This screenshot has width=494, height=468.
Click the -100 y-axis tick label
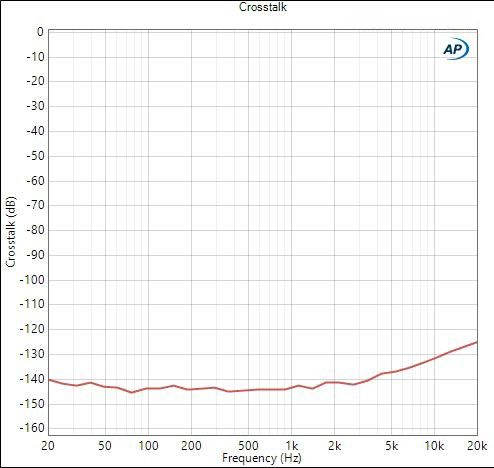click(x=32, y=280)
